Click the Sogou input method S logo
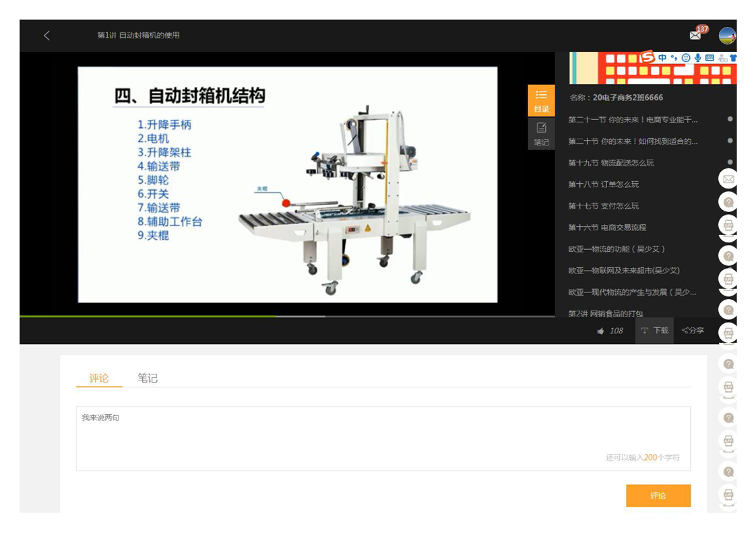Viewport: 756px width, 534px height. point(648,57)
